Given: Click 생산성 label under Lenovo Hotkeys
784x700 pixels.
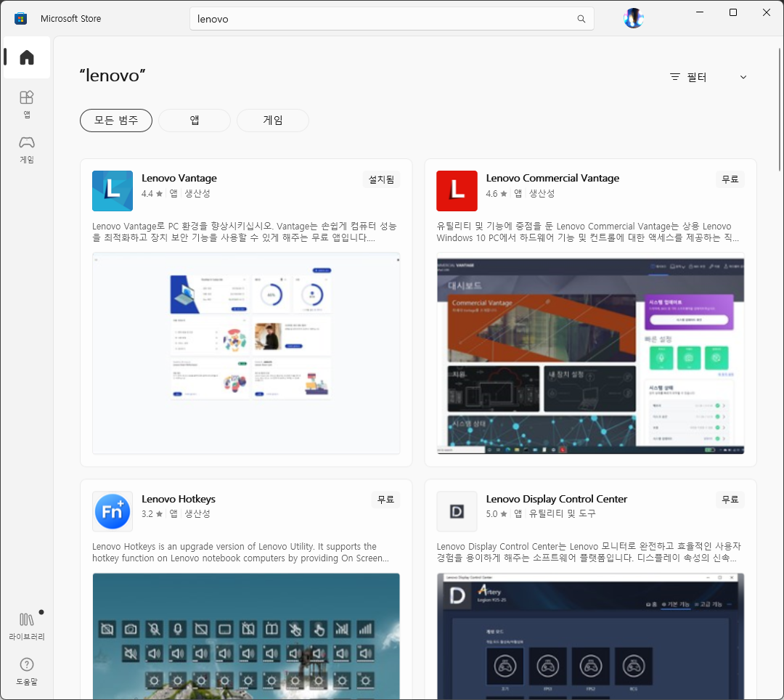Looking at the screenshot, I should [x=197, y=513].
